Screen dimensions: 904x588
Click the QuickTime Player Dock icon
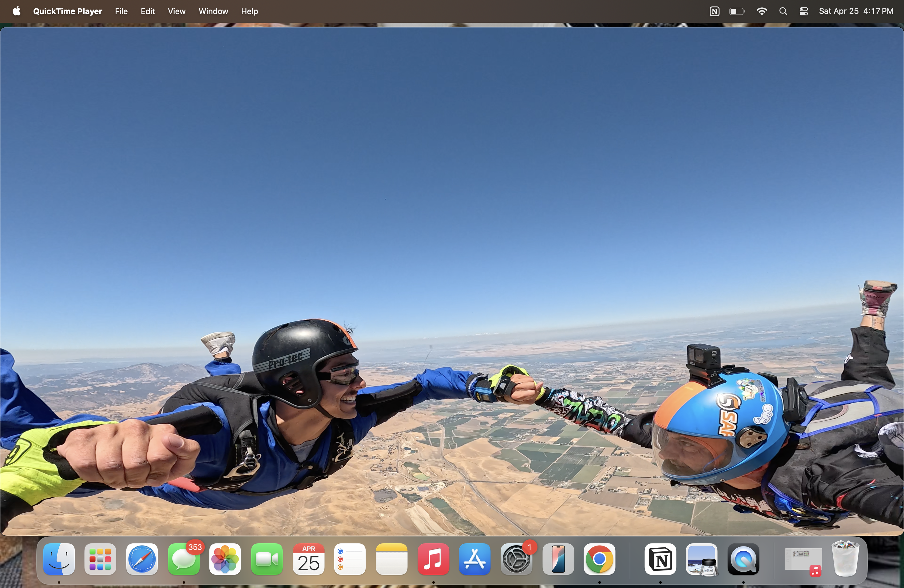pos(743,559)
